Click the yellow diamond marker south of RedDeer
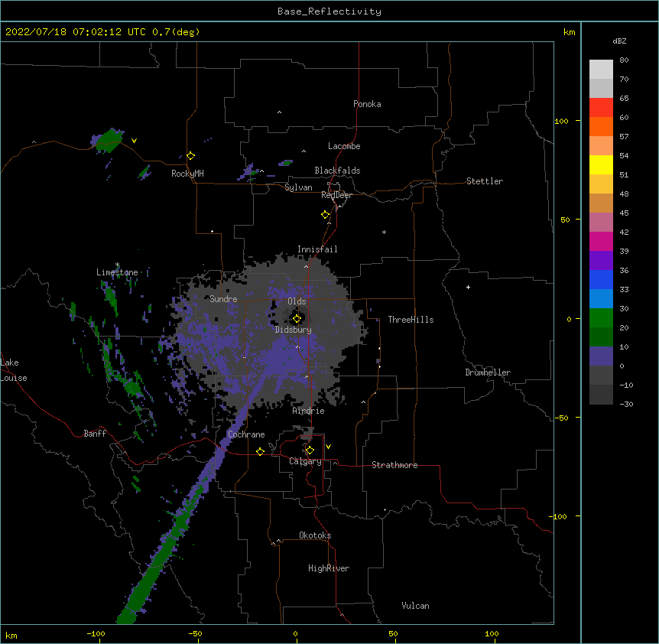This screenshot has width=659, height=644. (x=325, y=215)
